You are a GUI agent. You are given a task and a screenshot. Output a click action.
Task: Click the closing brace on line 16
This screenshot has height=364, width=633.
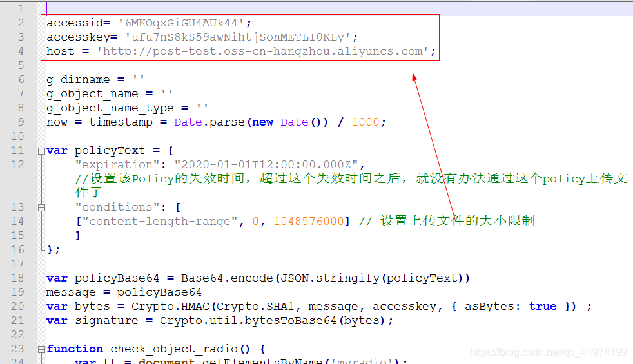click(x=50, y=250)
